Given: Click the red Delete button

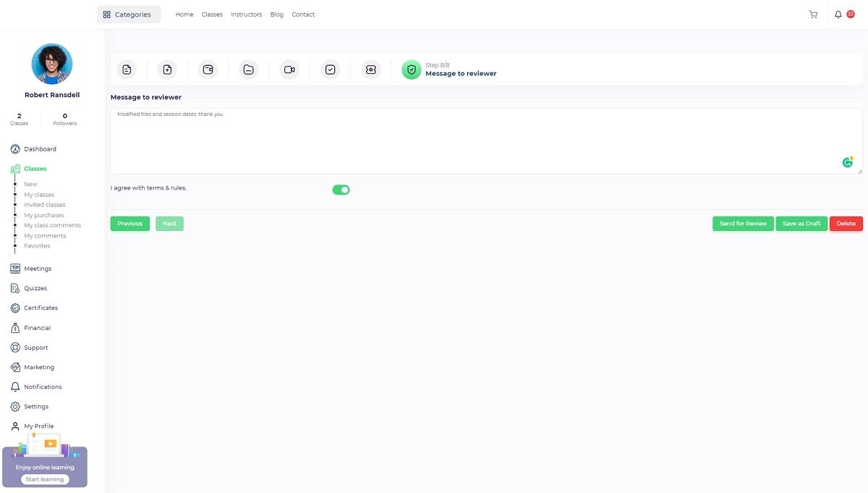Looking at the screenshot, I should click(x=846, y=224).
